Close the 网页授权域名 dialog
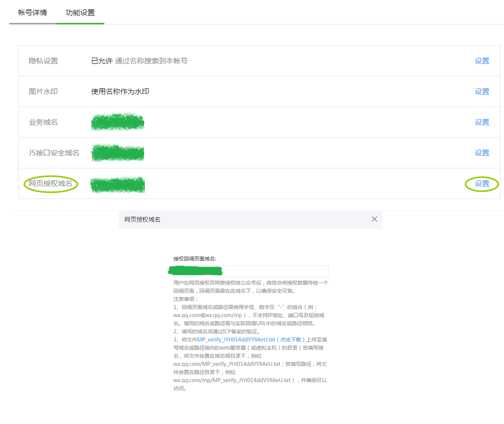The height and width of the screenshot is (424, 504). pyautogui.click(x=374, y=219)
